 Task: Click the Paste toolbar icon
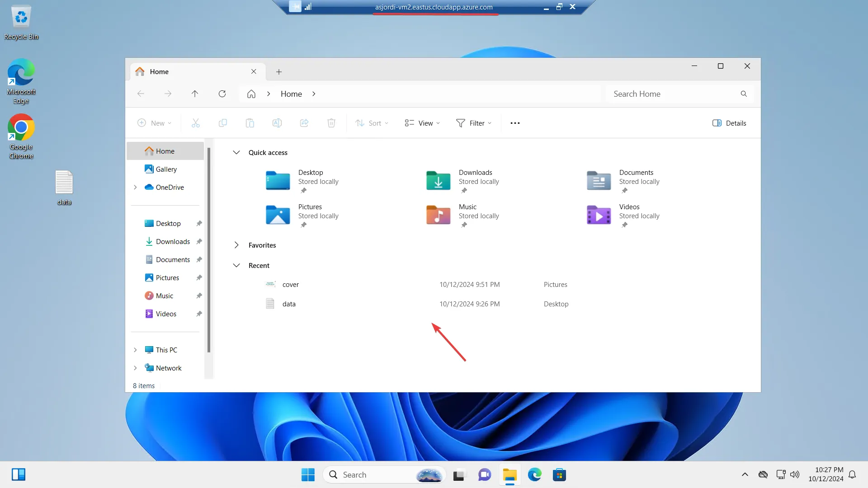point(250,123)
